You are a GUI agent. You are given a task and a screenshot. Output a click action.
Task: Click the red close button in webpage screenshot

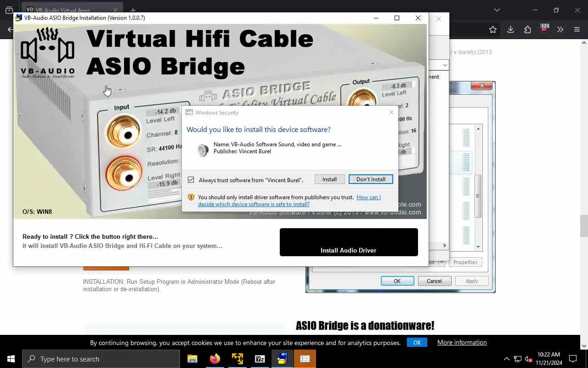click(x=482, y=86)
